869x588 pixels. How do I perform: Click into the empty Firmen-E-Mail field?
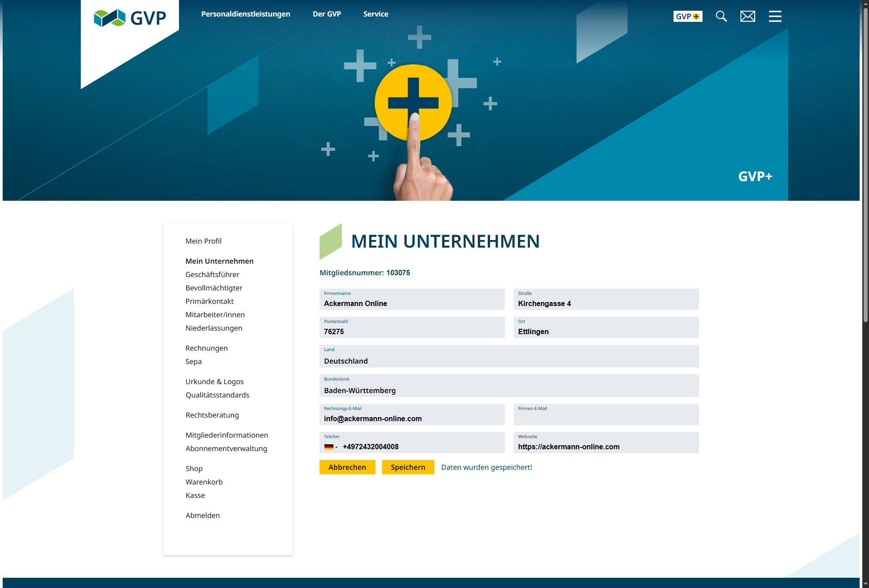click(606, 418)
